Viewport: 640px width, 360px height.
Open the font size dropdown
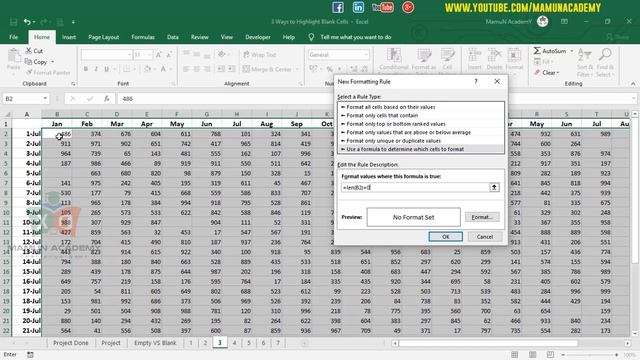149,55
